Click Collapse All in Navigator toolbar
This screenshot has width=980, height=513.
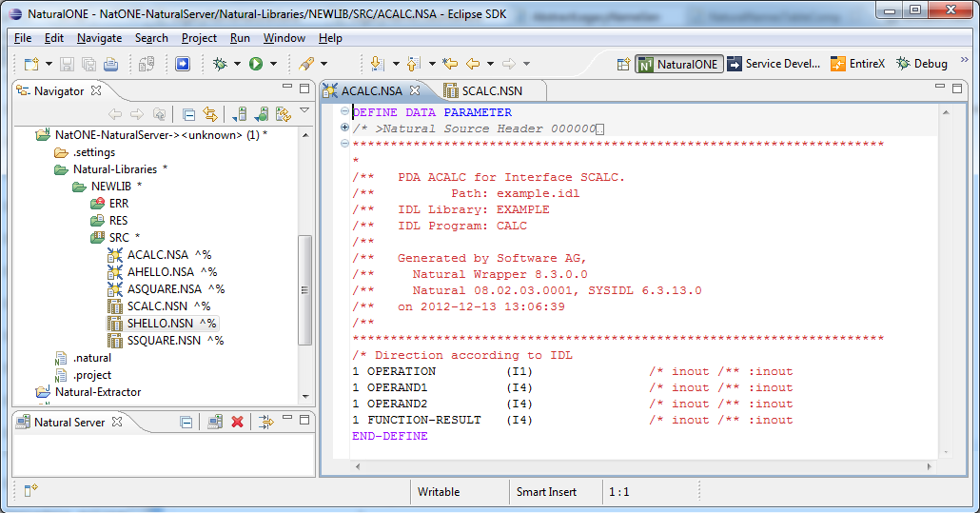pyautogui.click(x=188, y=114)
